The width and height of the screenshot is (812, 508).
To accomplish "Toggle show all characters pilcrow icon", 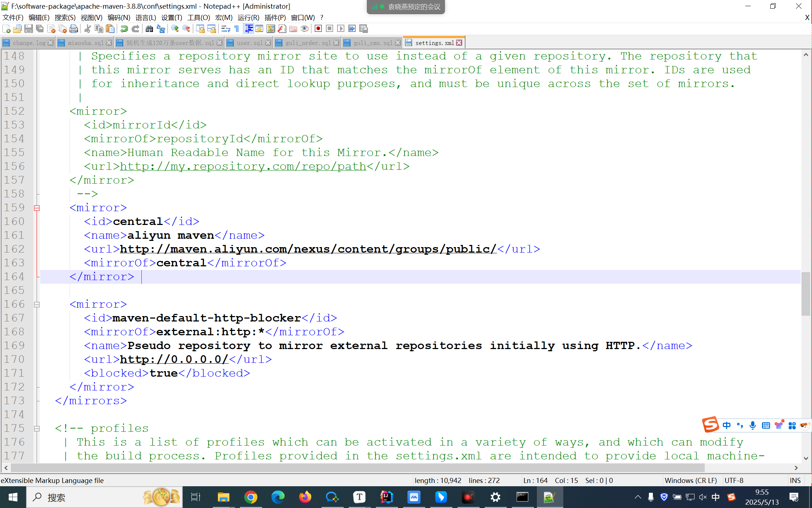I will [237, 29].
